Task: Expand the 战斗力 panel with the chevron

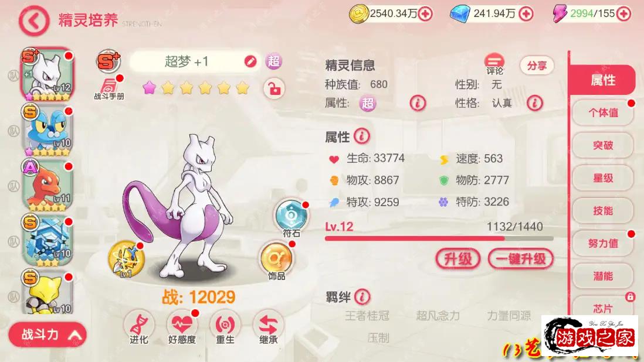Action: pyautogui.click(x=75, y=335)
